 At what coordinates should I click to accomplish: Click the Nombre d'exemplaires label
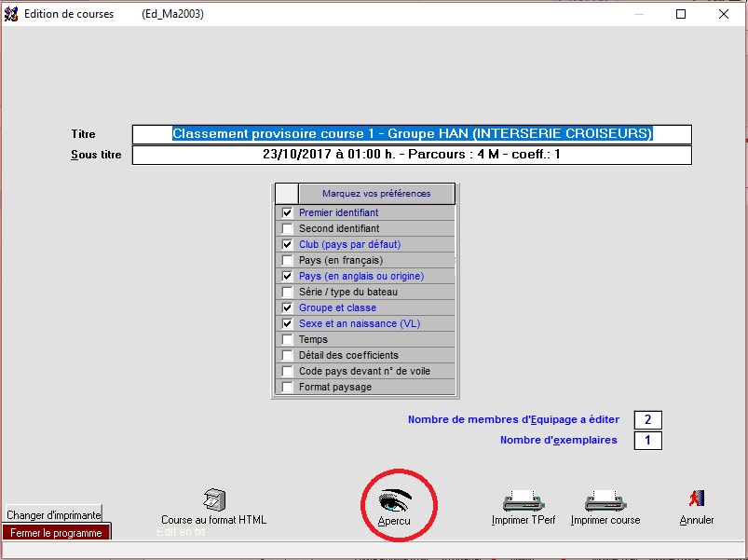click(x=559, y=441)
